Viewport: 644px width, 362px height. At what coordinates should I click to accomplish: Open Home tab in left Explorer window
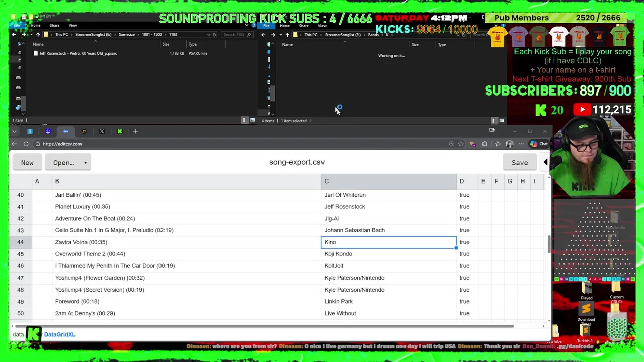click(35, 26)
